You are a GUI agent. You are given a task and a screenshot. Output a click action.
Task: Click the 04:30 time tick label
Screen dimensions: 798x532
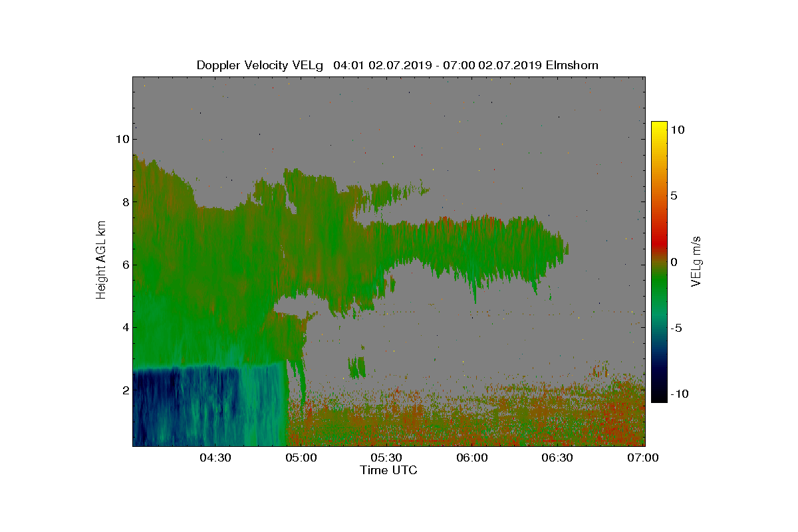tap(215, 458)
